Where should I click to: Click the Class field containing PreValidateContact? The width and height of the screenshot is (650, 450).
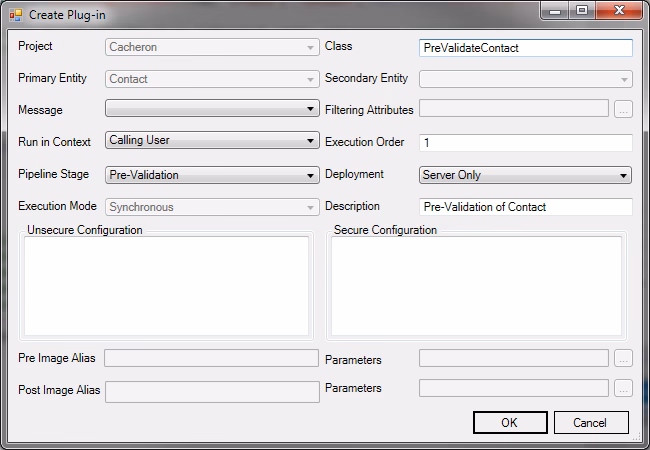[526, 48]
